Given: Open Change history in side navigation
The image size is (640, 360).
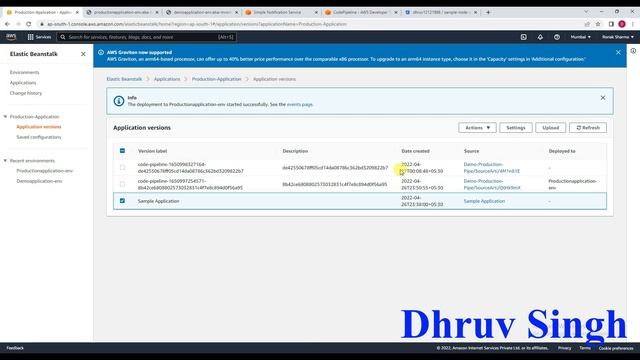Looking at the screenshot, I should (x=26, y=93).
